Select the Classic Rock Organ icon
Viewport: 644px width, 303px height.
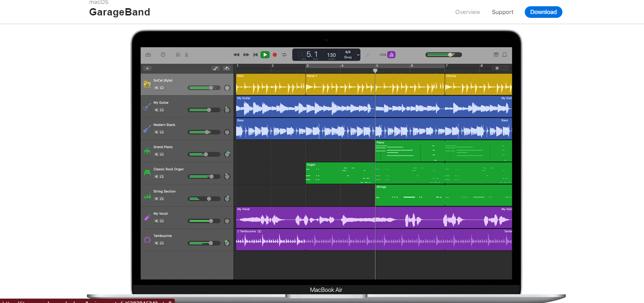click(x=147, y=173)
